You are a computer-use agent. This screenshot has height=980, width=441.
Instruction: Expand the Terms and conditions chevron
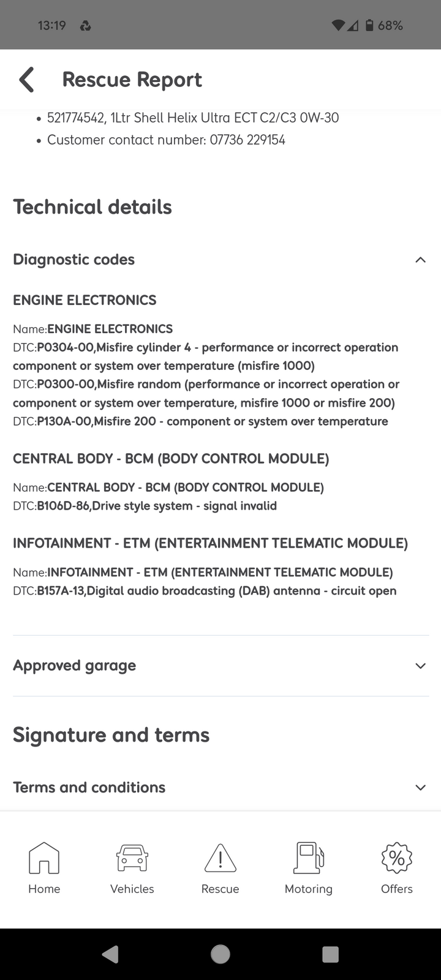pyautogui.click(x=420, y=788)
